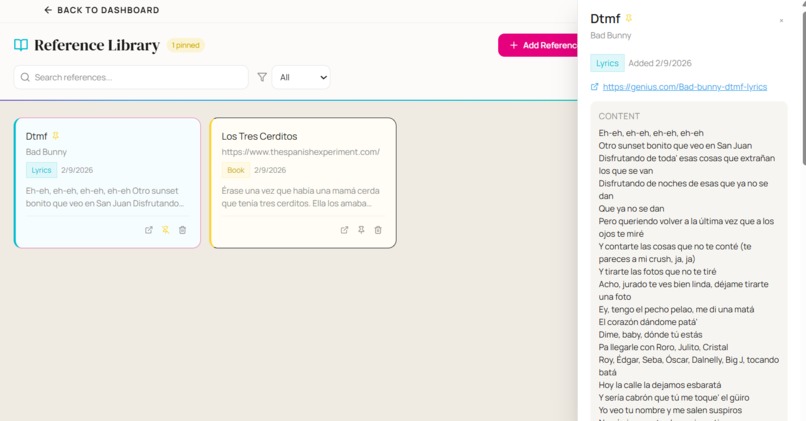The image size is (806, 421).
Task: Open external link icon on Los Tres Cerditos card
Action: pyautogui.click(x=344, y=230)
